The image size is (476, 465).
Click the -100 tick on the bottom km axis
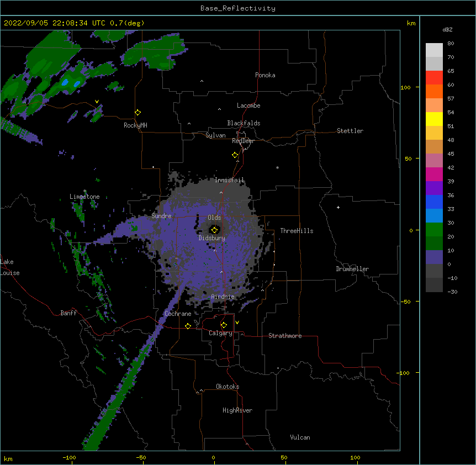(69, 457)
